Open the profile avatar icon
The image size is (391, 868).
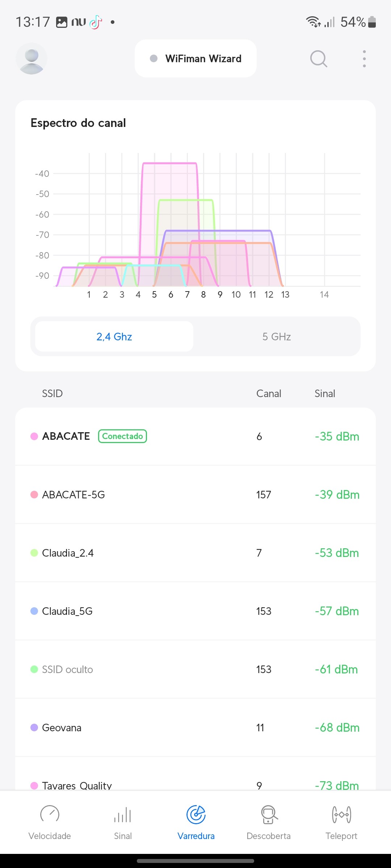coord(31,59)
